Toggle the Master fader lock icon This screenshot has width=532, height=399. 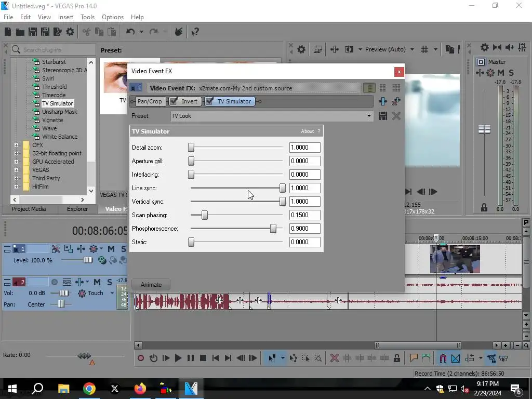pyautogui.click(x=484, y=208)
